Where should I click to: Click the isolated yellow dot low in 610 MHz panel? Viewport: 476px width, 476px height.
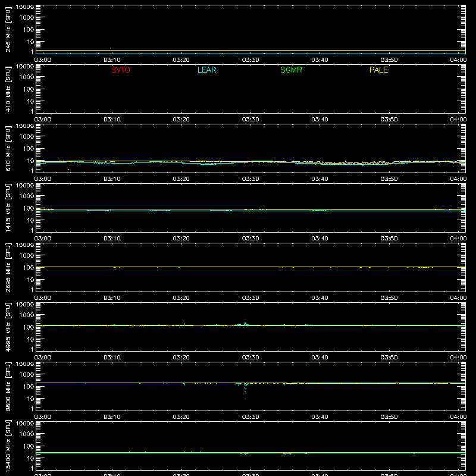tap(68, 169)
